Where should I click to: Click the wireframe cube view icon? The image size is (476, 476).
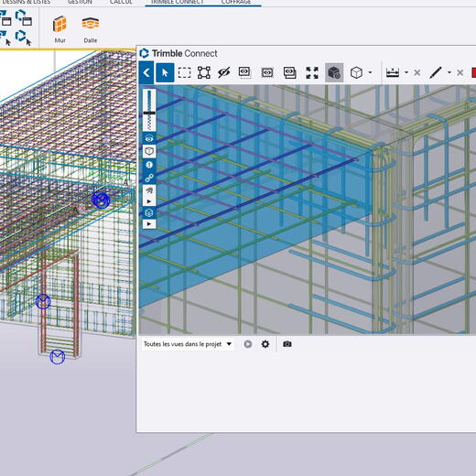(356, 72)
